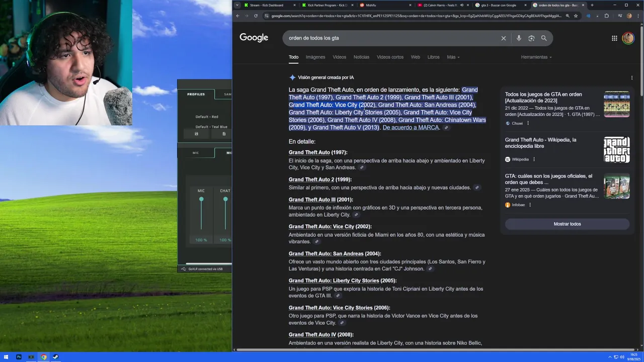Submit the search with the magnifying glass icon
The height and width of the screenshot is (362, 644).
pos(544,38)
